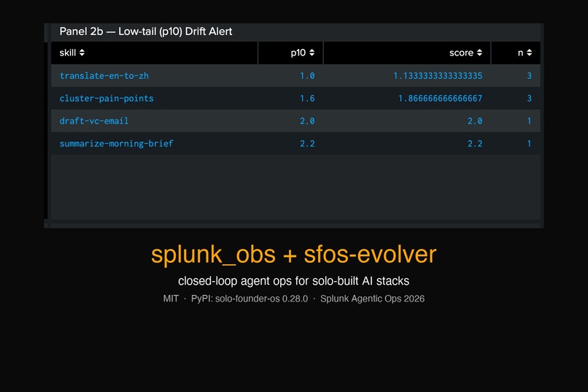Image resolution: width=588 pixels, height=392 pixels.
Task: Click score 2.2 in summarize-morning-brief row
Action: (x=475, y=143)
